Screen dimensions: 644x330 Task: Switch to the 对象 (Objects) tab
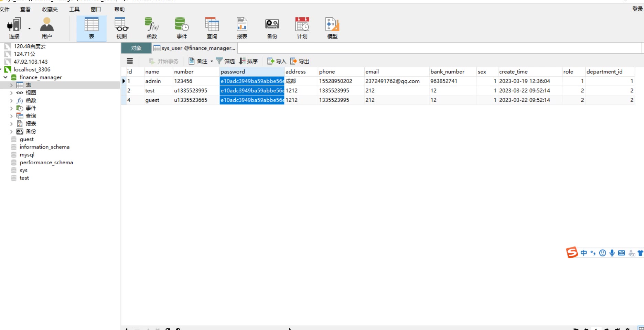point(136,48)
